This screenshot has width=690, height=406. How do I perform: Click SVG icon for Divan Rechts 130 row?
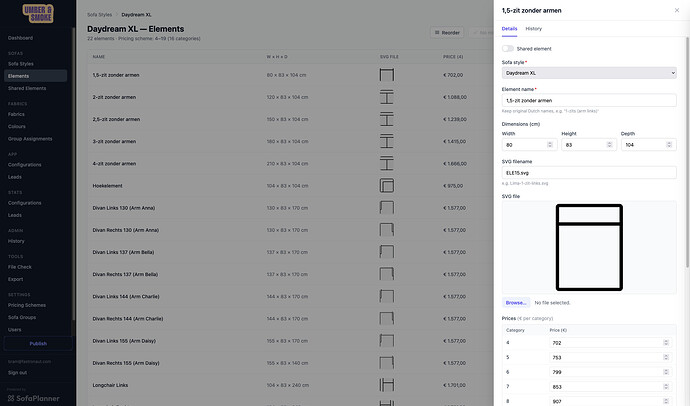click(x=387, y=230)
